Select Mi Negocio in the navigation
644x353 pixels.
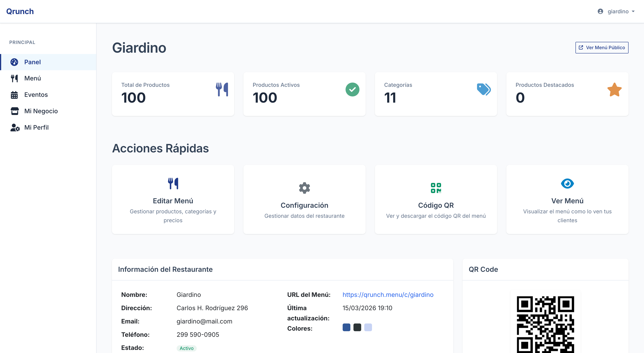(x=41, y=111)
